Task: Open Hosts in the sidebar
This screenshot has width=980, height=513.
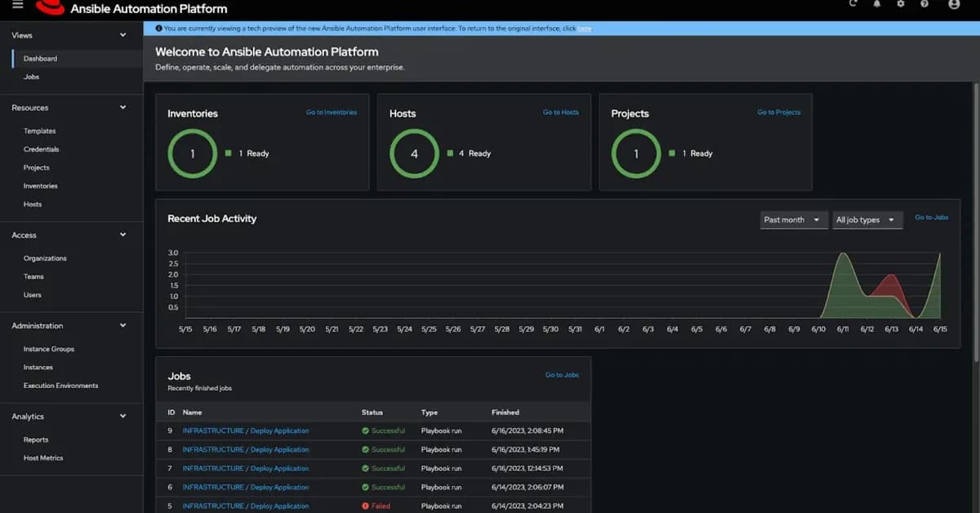Action: pos(33,204)
